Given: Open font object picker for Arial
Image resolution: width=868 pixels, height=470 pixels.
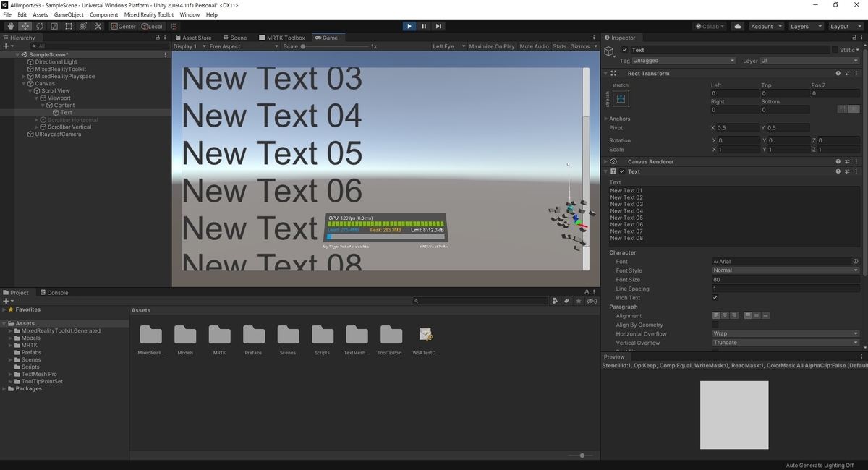Looking at the screenshot, I should pos(856,262).
